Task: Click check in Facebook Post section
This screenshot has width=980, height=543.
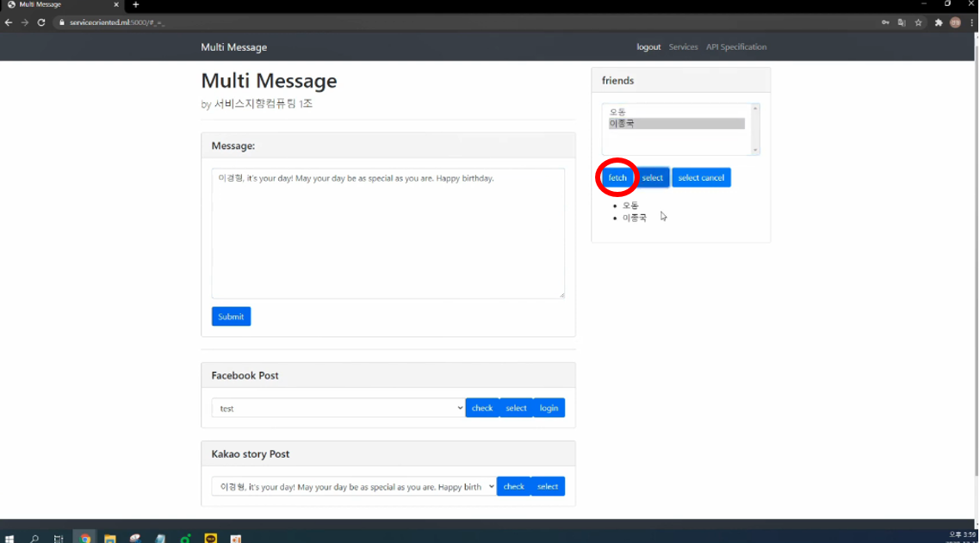Action: click(x=482, y=408)
